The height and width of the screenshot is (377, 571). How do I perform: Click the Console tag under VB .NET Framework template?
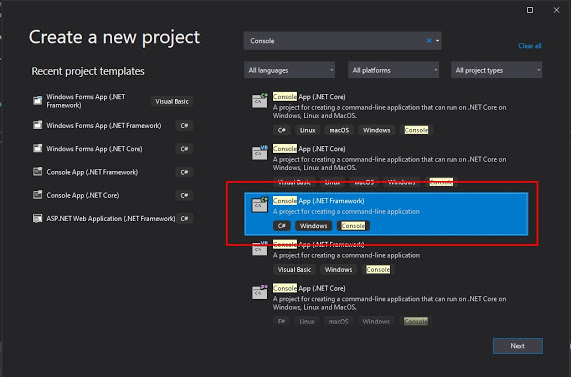tap(378, 270)
